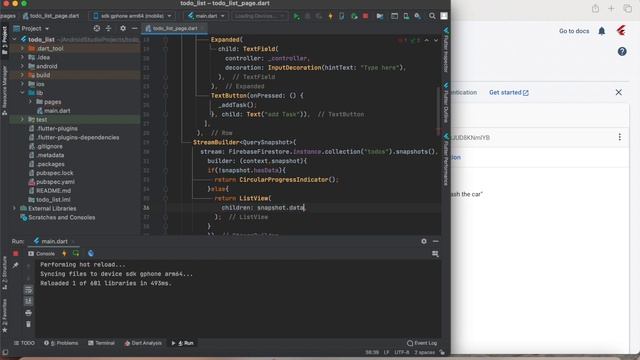Screen dimensions: 640x360
Task: Click Get started link in browser
Action: [x=509, y=93]
